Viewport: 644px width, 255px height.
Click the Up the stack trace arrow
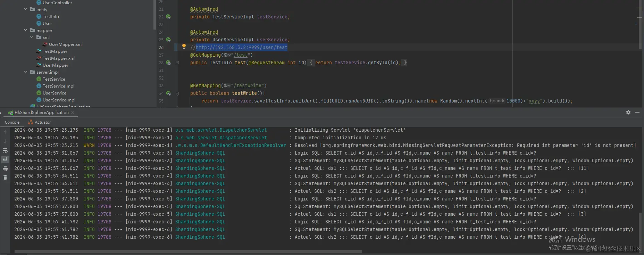5,132
